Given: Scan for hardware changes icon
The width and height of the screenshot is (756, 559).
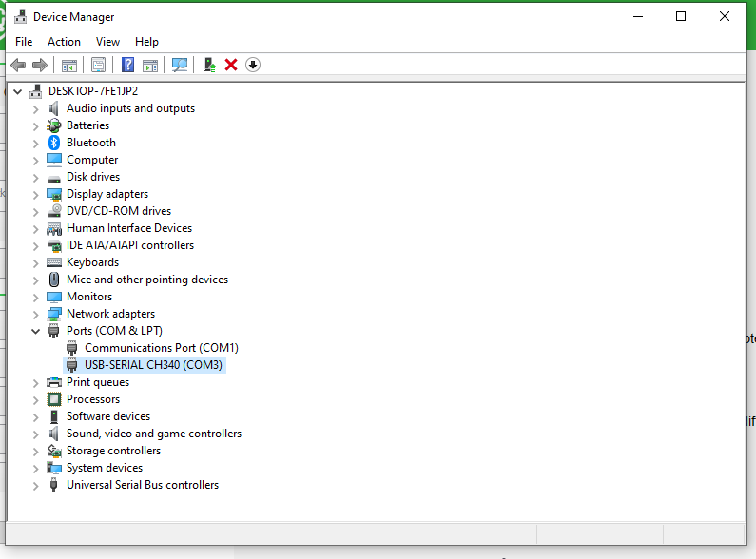Looking at the screenshot, I should [x=180, y=65].
